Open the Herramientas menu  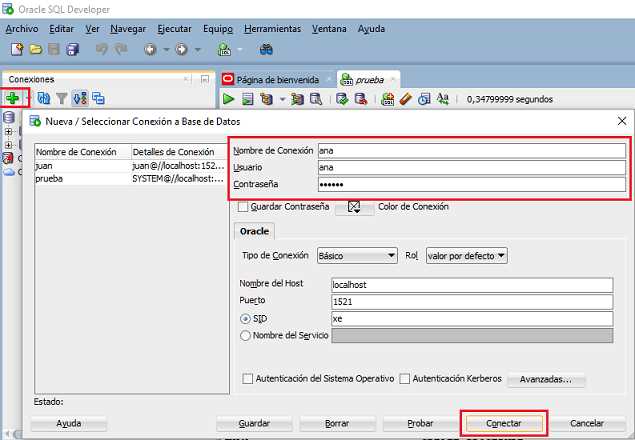click(273, 29)
